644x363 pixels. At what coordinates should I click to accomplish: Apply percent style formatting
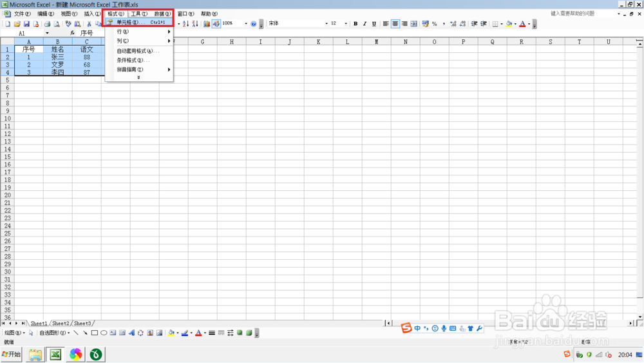tap(435, 24)
